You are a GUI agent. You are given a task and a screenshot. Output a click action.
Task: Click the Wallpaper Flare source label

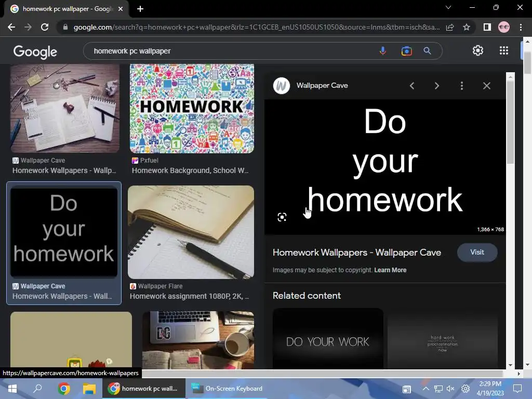pos(160,286)
